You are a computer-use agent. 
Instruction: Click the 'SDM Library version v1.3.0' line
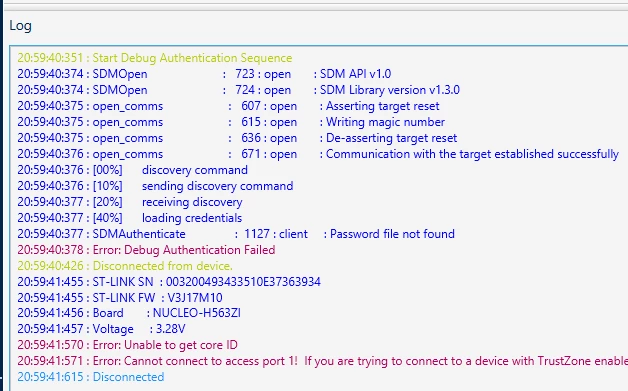(x=238, y=90)
